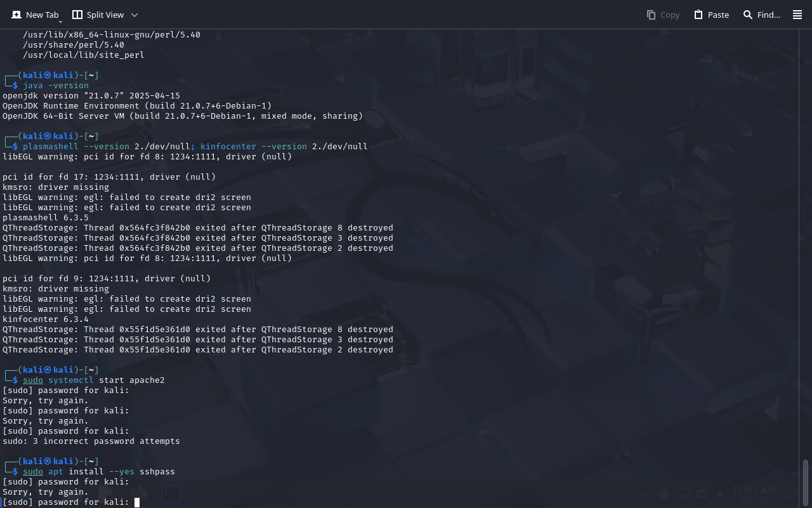The width and height of the screenshot is (812, 508).
Task: Expand the New Tab dropdown arrow
Action: 60,22
